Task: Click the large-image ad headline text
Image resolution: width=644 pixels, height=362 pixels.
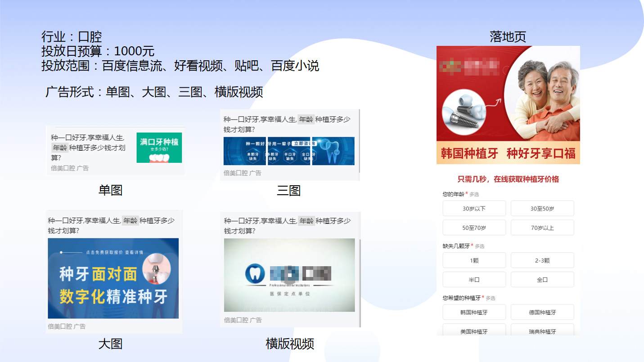Action: [x=111, y=225]
